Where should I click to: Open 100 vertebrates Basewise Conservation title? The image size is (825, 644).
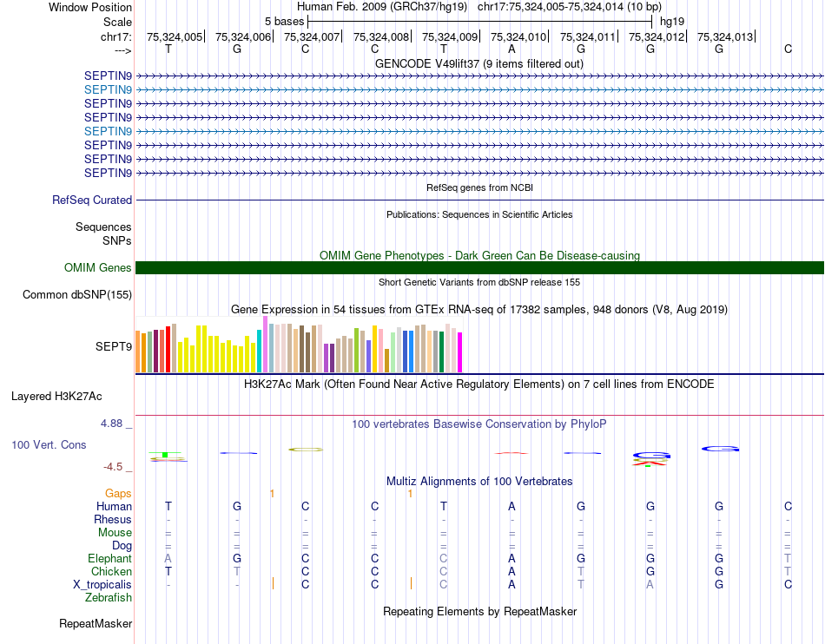(x=479, y=424)
